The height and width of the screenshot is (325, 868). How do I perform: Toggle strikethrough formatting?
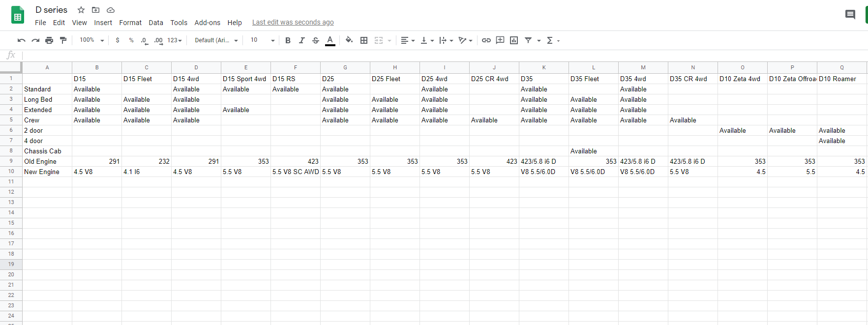tap(316, 40)
